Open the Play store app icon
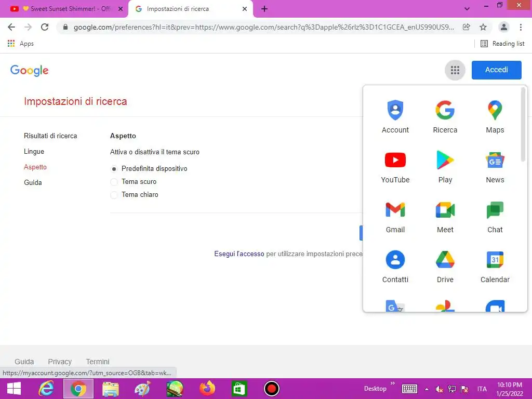This screenshot has width=532, height=399. coord(445,167)
